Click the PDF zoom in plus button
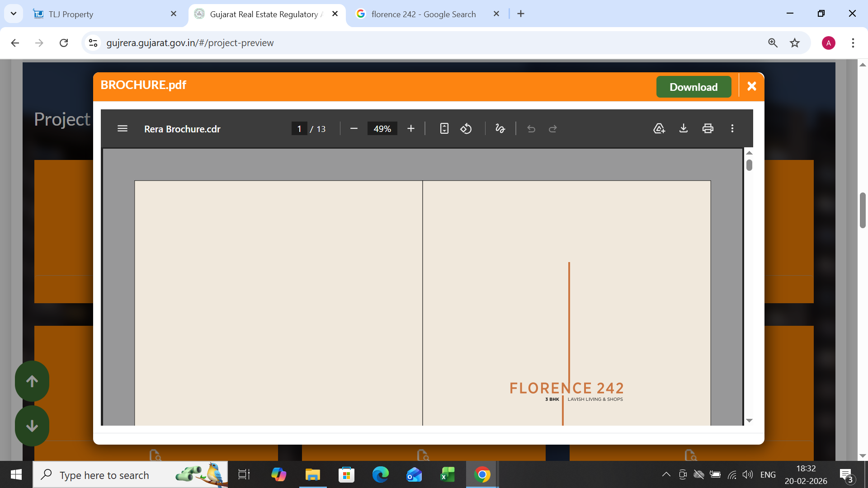The width and height of the screenshot is (868, 488). (x=410, y=129)
